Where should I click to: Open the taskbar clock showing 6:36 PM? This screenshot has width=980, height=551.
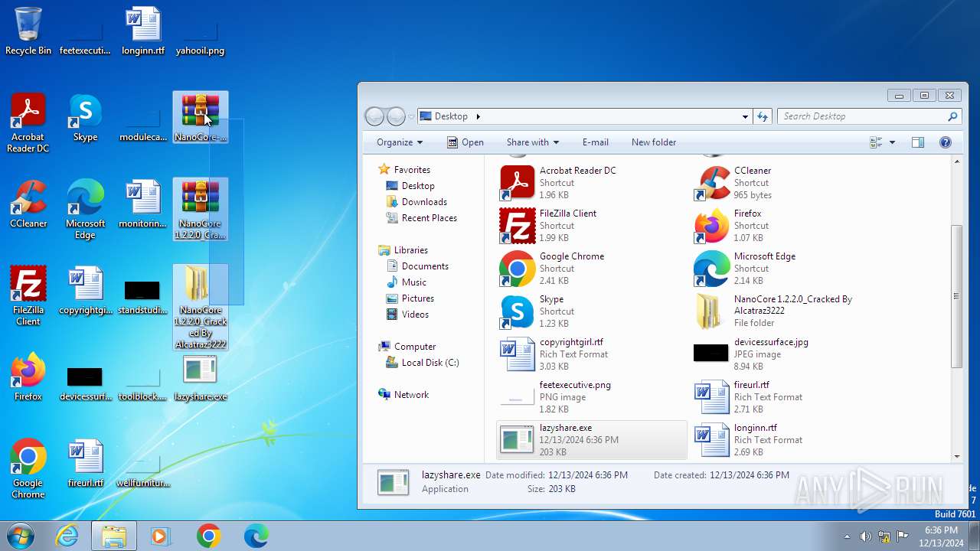tap(942, 536)
